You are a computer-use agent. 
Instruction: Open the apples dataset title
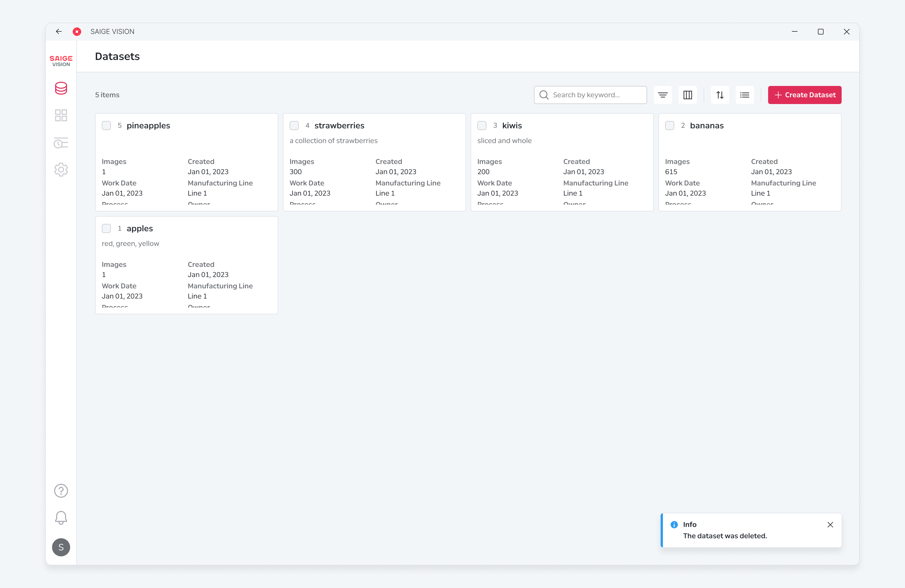point(139,228)
